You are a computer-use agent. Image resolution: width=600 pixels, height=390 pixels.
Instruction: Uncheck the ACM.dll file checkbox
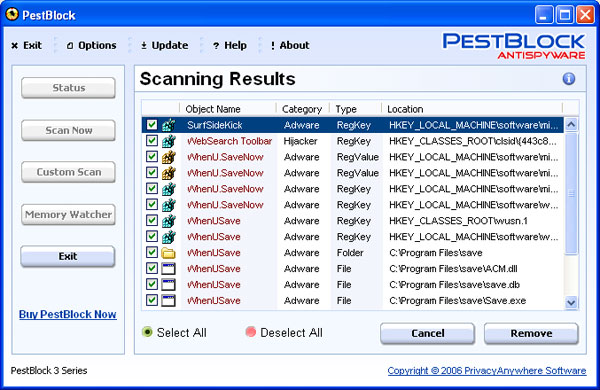tap(152, 269)
